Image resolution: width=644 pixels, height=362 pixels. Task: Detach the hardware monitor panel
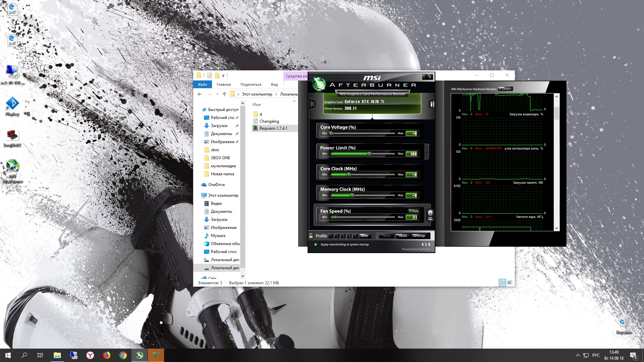coord(505,89)
